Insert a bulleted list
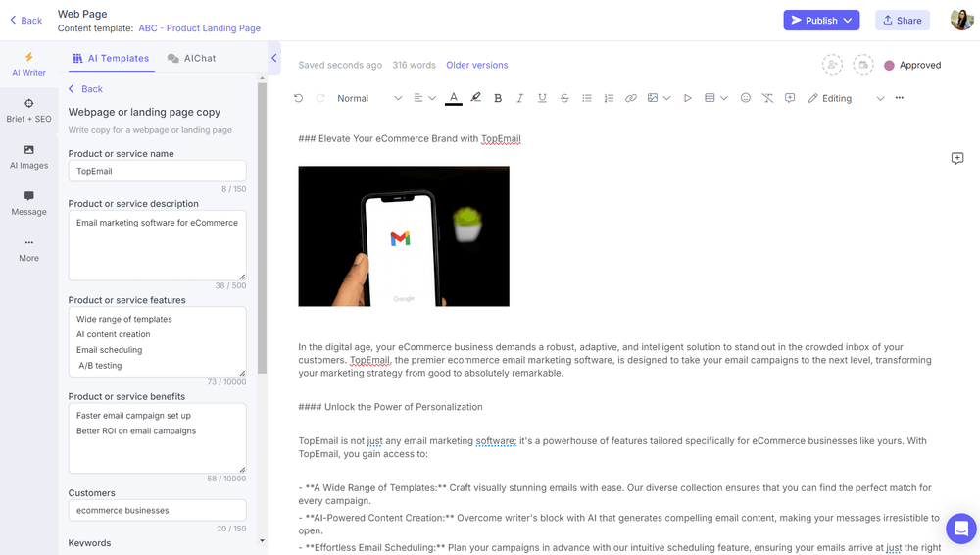Image resolution: width=980 pixels, height=555 pixels. tap(587, 98)
